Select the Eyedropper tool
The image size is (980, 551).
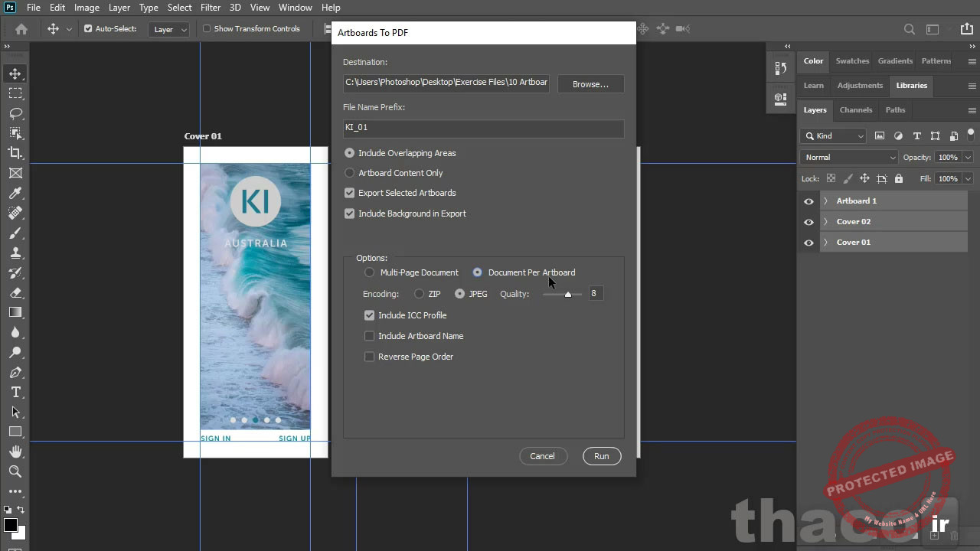[15, 192]
